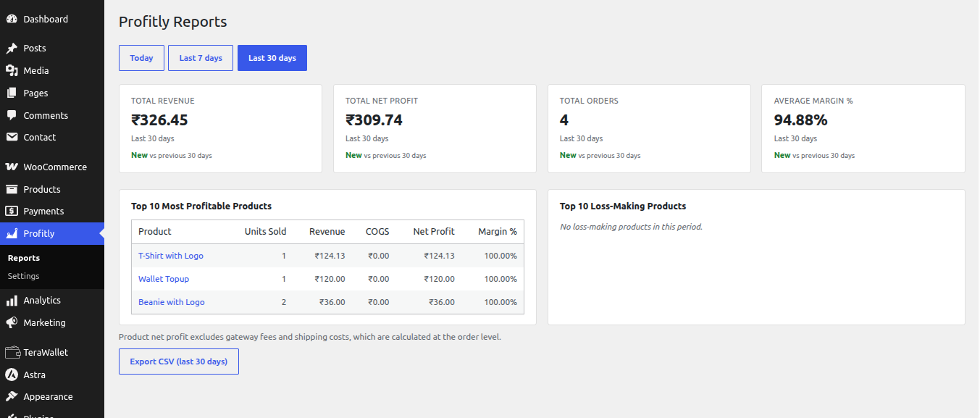Open the Dashboard menu item
Viewport: 980px width, 418px height.
click(52, 20)
